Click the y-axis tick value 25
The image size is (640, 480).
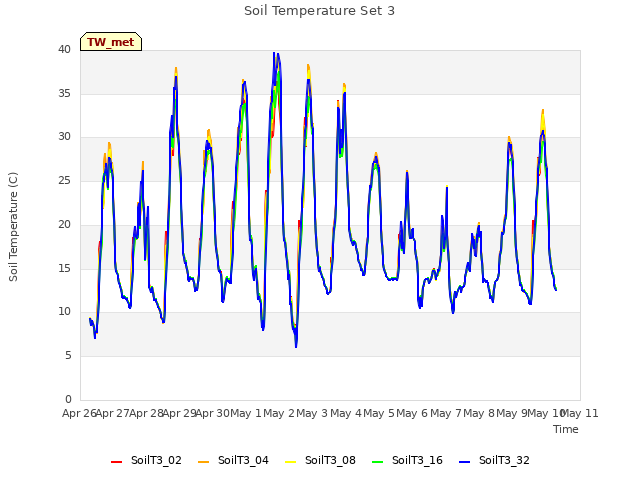tap(64, 180)
